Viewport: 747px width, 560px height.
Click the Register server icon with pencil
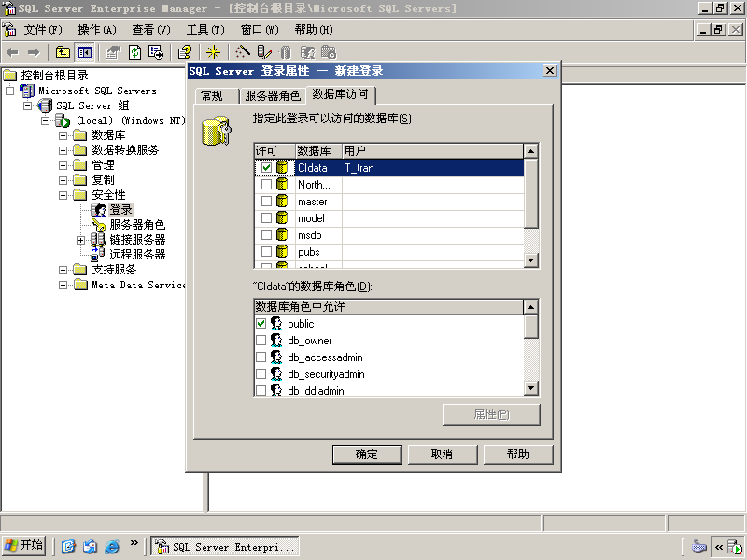pyautogui.click(x=263, y=52)
